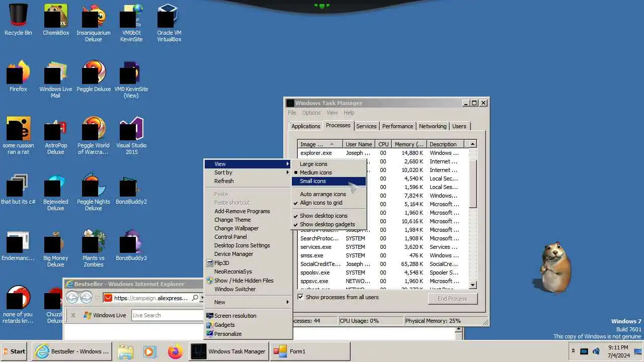Select the Windows Live Mail desktop icon
Screen dimensions: 644x362
56,79
